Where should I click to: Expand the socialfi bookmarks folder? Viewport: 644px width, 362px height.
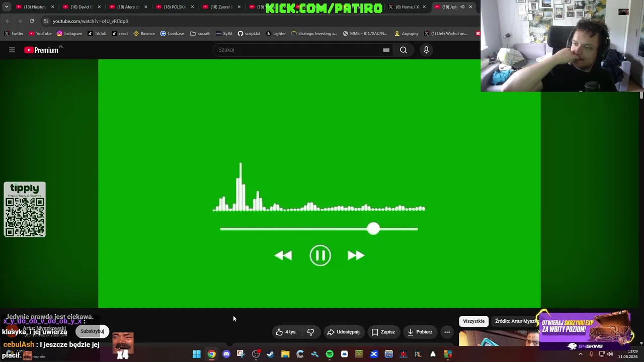[x=200, y=34]
